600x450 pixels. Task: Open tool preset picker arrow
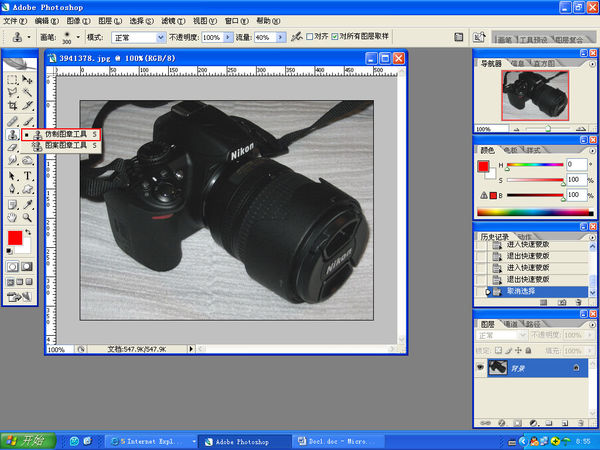pos(29,38)
